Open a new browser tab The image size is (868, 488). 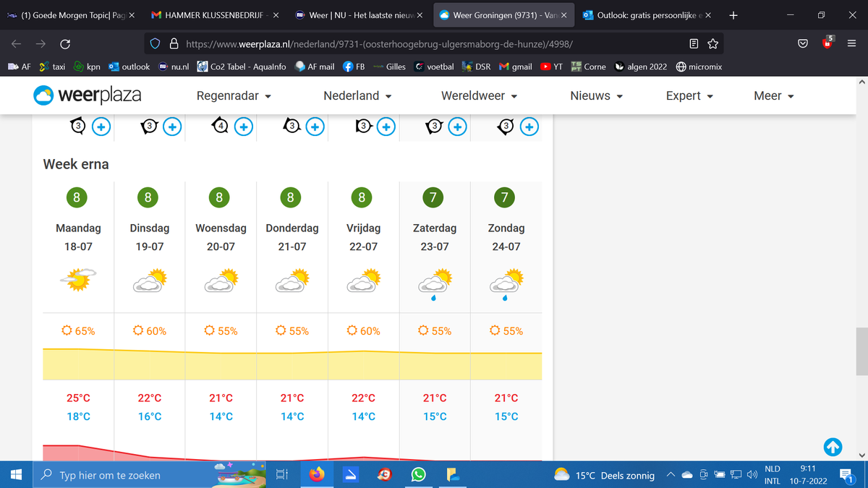click(732, 14)
